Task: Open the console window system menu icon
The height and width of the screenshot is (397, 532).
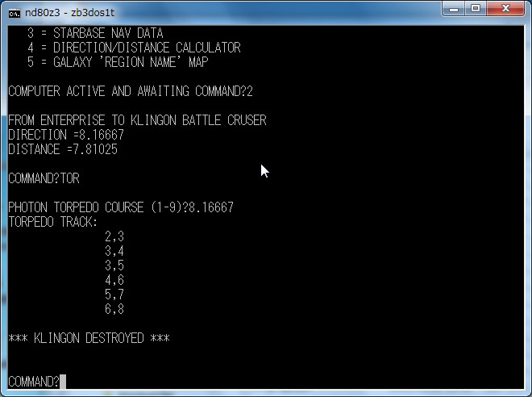Action: pos(15,13)
